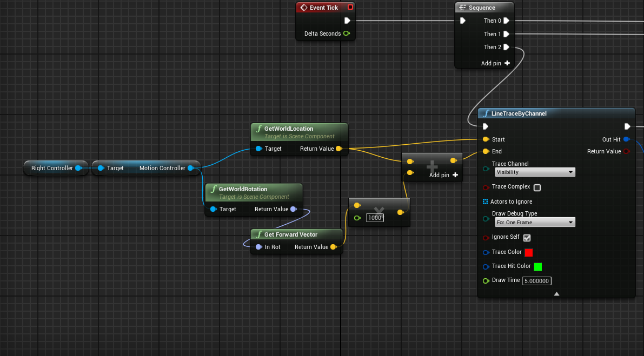Screen dimensions: 644x356
Task: Enable the Trace Complex checkbox
Action: 537,187
